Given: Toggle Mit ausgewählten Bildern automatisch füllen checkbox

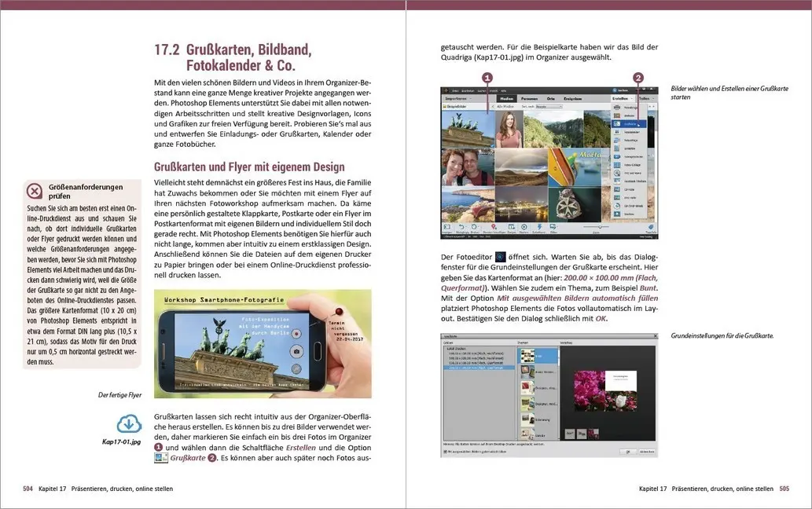Looking at the screenshot, I should coord(446,452).
